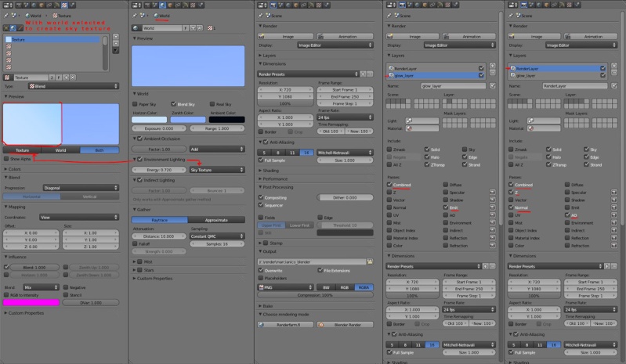Viewport: 626px width, 364px height.
Task: Click the active World tab icon in the second panel header
Action: (x=163, y=5)
